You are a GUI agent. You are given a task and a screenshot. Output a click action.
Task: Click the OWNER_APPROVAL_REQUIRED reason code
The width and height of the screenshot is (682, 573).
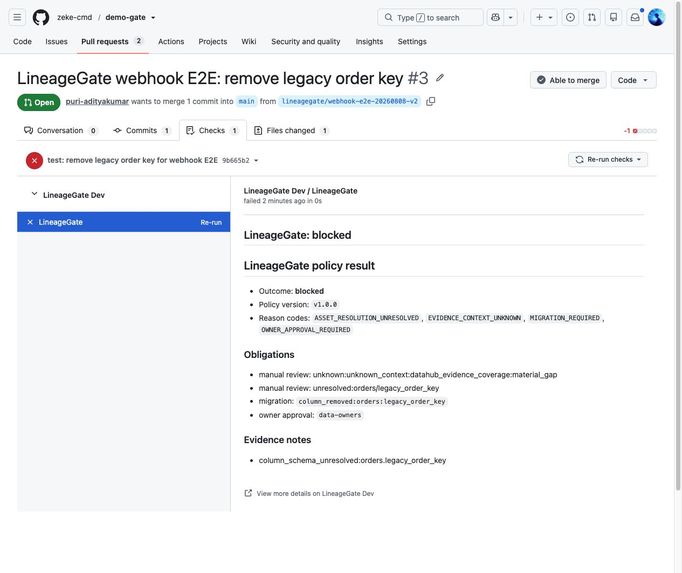click(x=306, y=330)
